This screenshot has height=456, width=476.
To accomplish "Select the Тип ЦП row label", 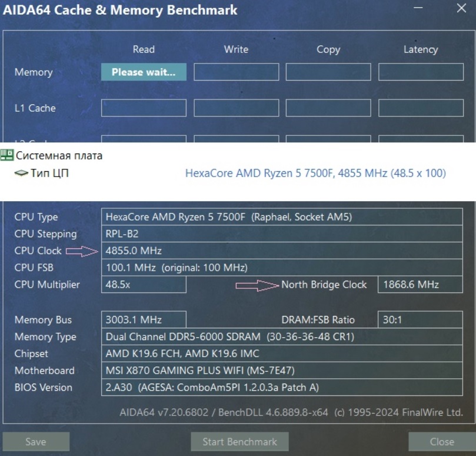I will (x=49, y=173).
